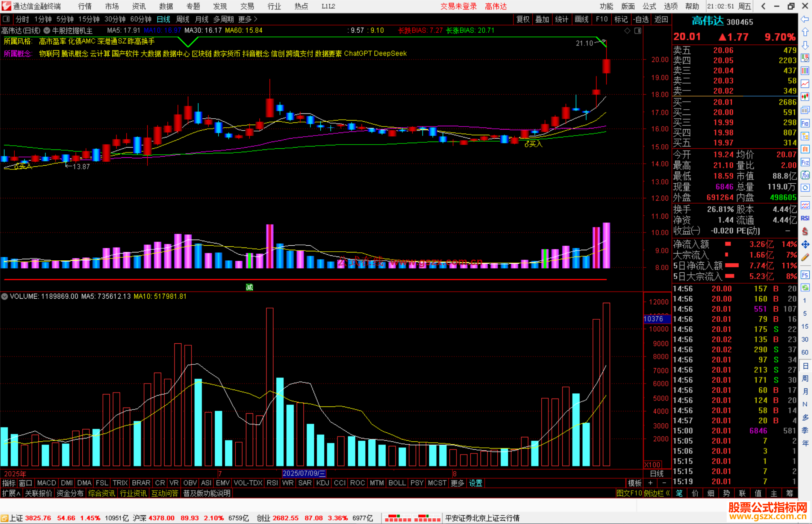Select the KDJ indicator tab

[323, 483]
